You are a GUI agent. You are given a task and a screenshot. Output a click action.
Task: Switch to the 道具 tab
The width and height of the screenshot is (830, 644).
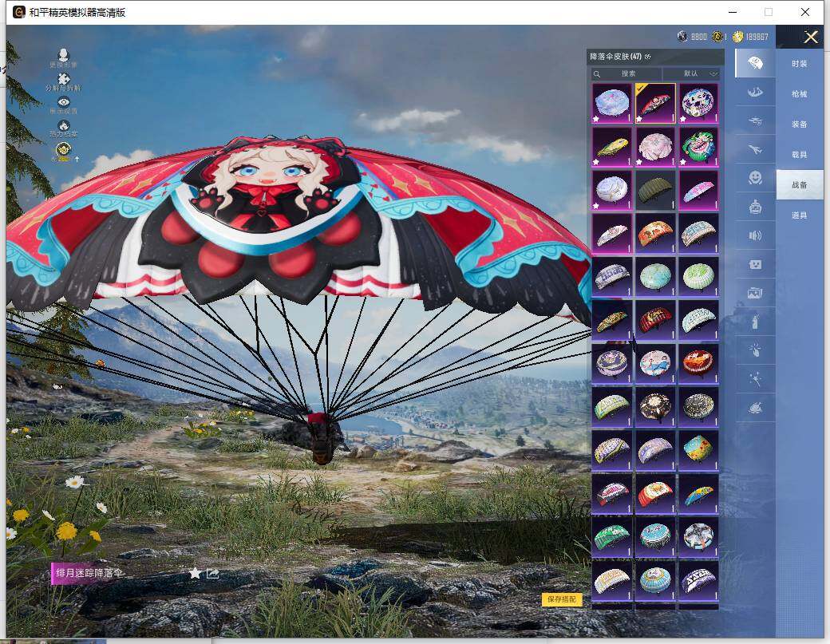[800, 215]
